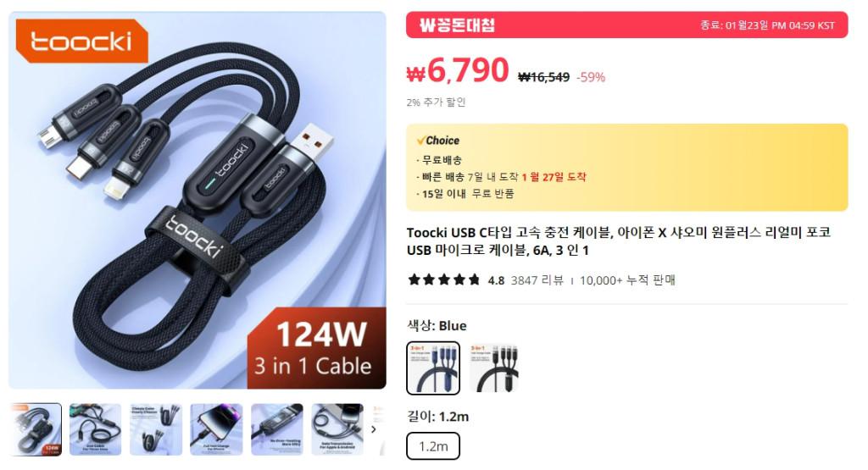
Task: Click the 15일 이내 무료 반품 return info
Action: click(468, 194)
